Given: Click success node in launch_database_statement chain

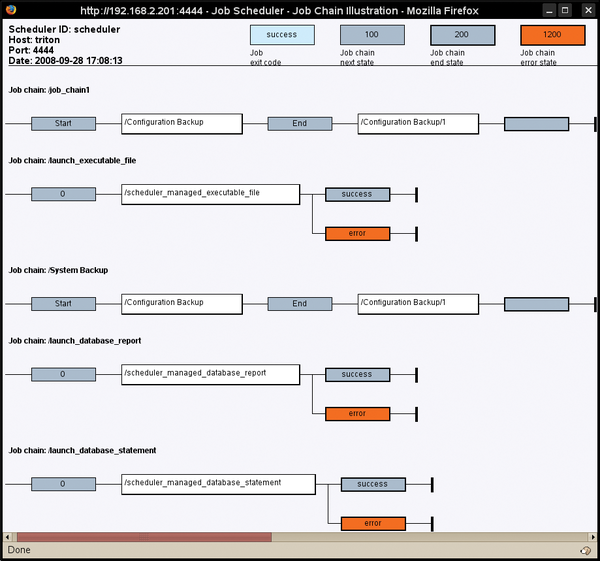Looking at the screenshot, I should (x=373, y=484).
